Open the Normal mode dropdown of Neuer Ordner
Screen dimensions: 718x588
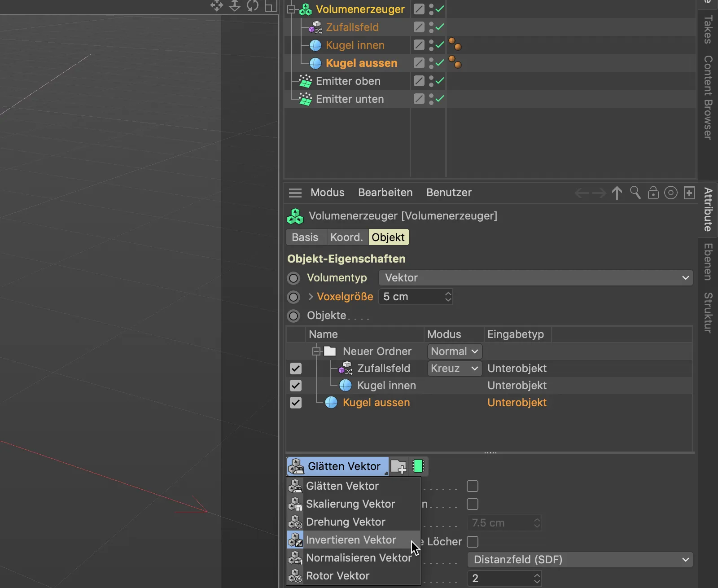click(455, 351)
